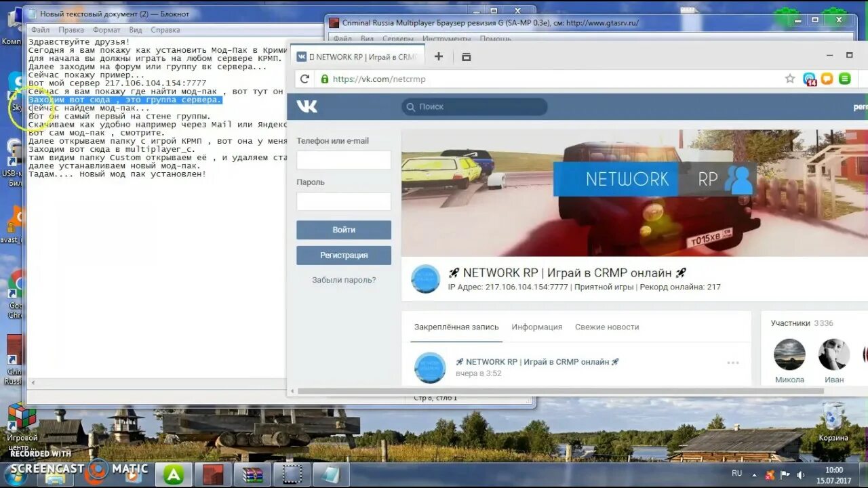Click the VK logo in the header

pyautogui.click(x=307, y=106)
